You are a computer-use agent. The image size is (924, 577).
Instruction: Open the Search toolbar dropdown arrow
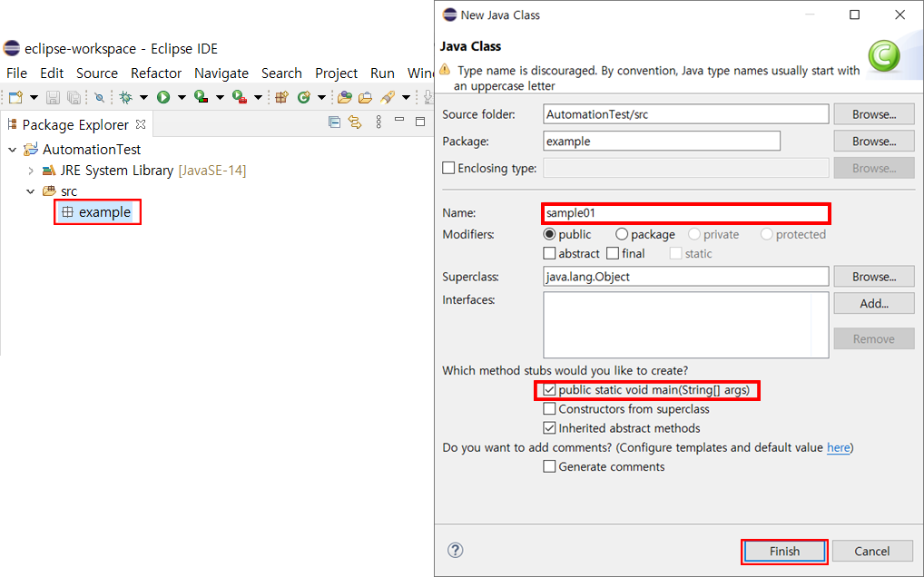coord(406,98)
